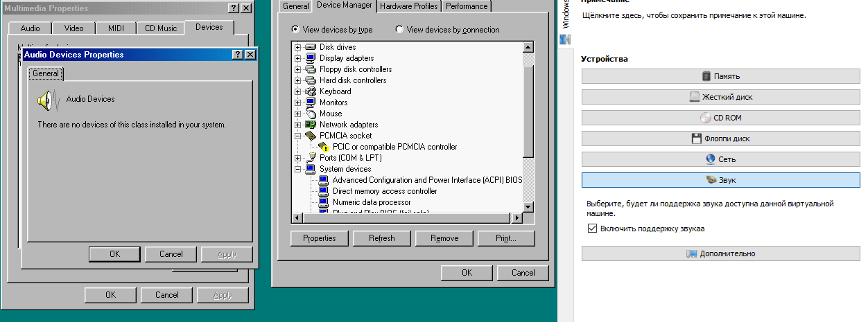Screen dimensions: 868x322
Task: Toggle 'Включить поддержку звука' checkbox
Action: (592, 229)
